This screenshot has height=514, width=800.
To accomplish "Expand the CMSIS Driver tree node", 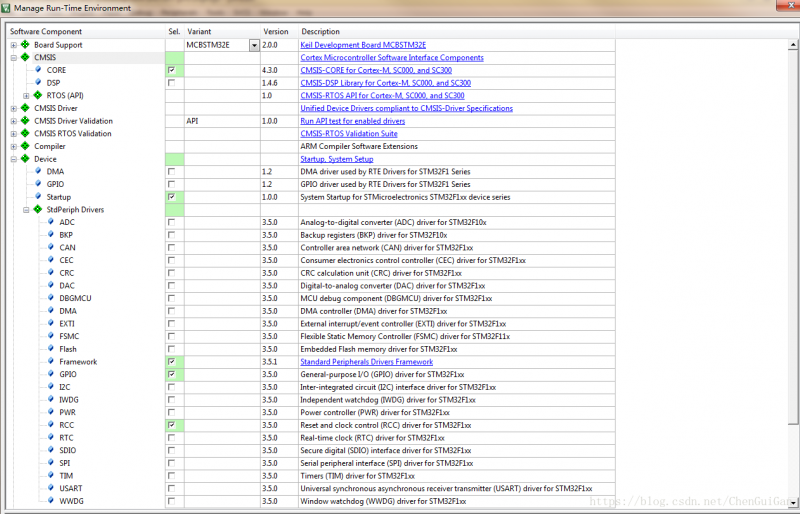I will [x=13, y=108].
